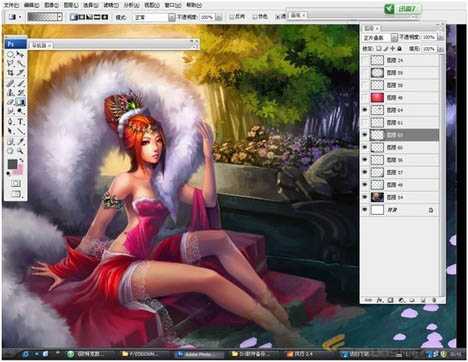Screen dimensions: 468x362
Task: Select the Clone Stamp tool
Action: (11, 92)
